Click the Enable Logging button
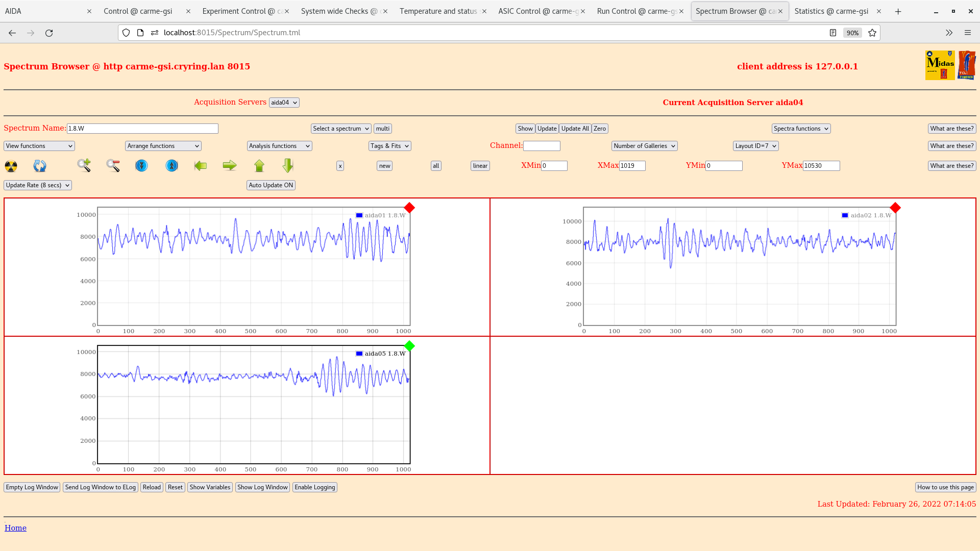 pyautogui.click(x=314, y=487)
